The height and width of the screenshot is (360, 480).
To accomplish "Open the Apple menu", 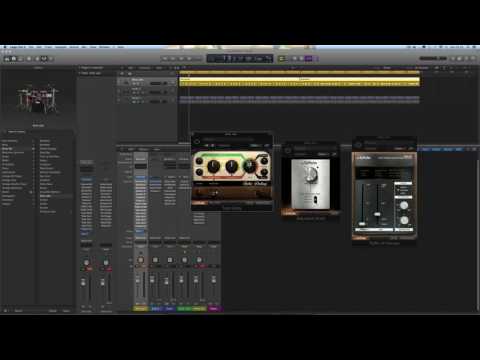I will [x=4, y=47].
